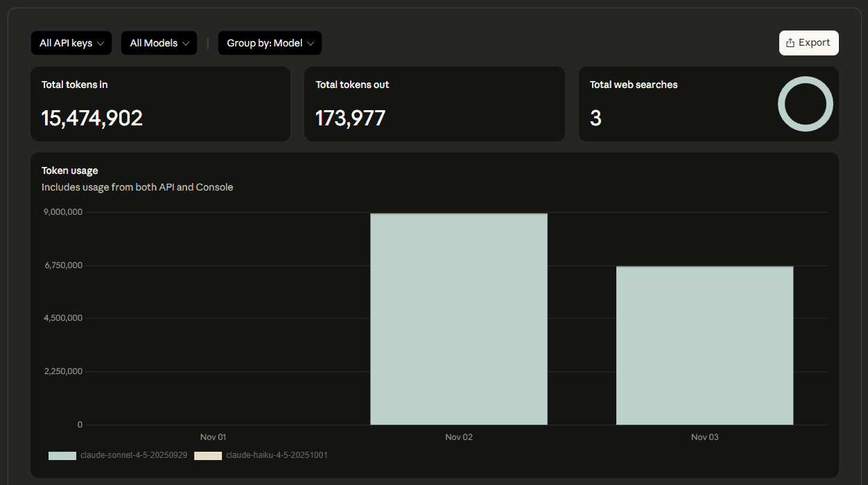
Task: Toggle the claude-haiku-4-5-20251001 legend swatch
Action: coord(208,456)
